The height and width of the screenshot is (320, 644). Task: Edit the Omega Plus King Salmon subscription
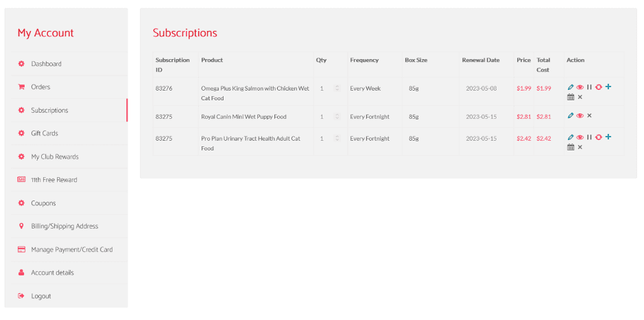(571, 87)
